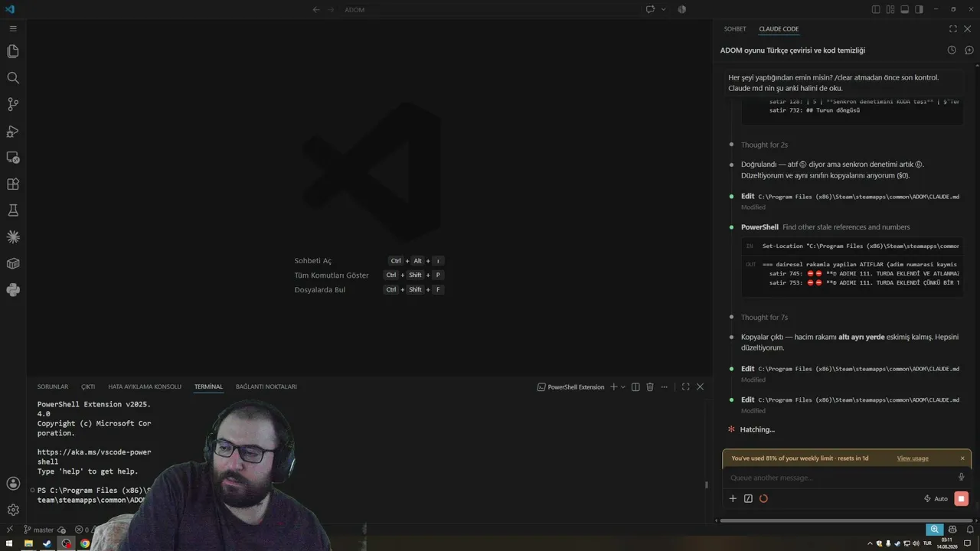This screenshot has width=980, height=551.
Task: Click the ADOM command center search box
Action: (x=488, y=9)
